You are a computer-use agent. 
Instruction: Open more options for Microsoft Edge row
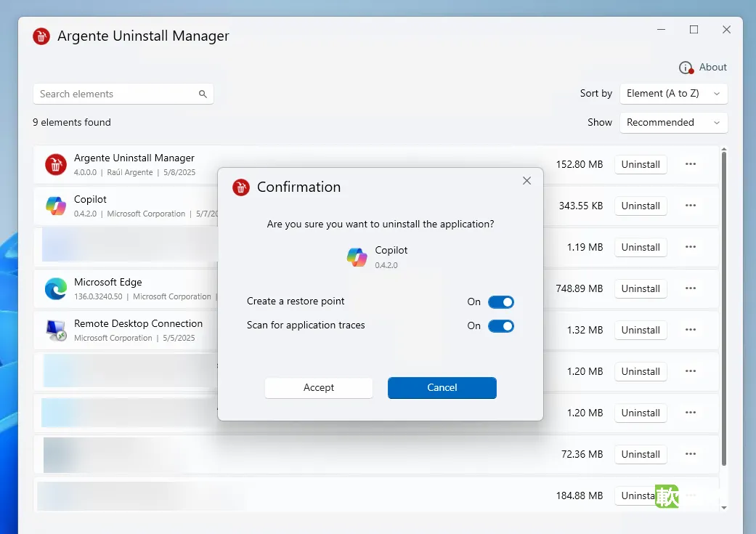pos(691,288)
